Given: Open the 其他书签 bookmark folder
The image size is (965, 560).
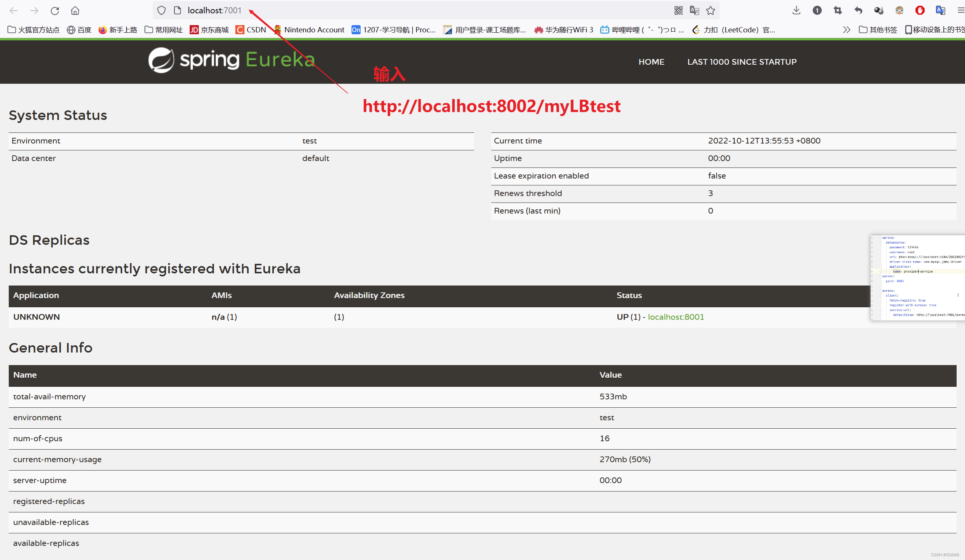Looking at the screenshot, I should [878, 30].
